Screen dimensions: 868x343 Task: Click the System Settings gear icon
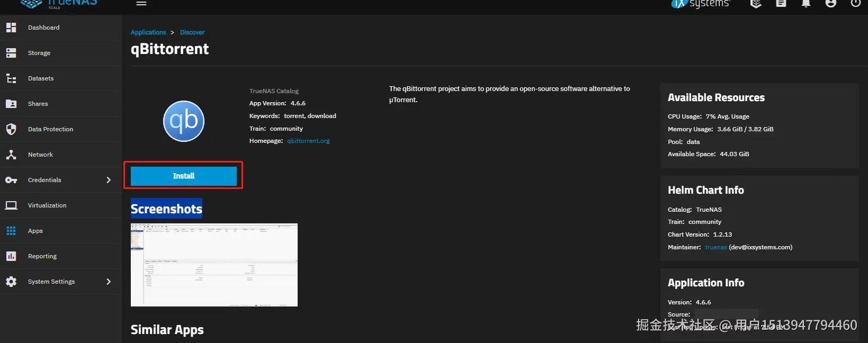[x=11, y=282]
